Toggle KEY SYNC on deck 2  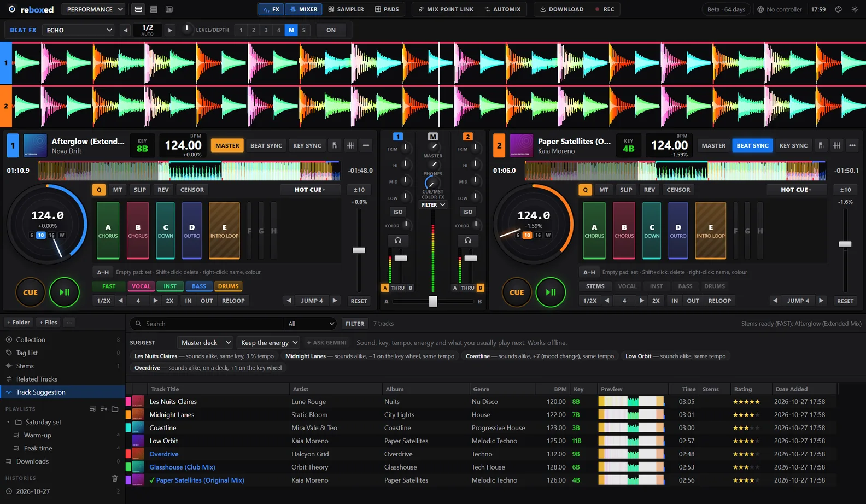[x=793, y=145]
